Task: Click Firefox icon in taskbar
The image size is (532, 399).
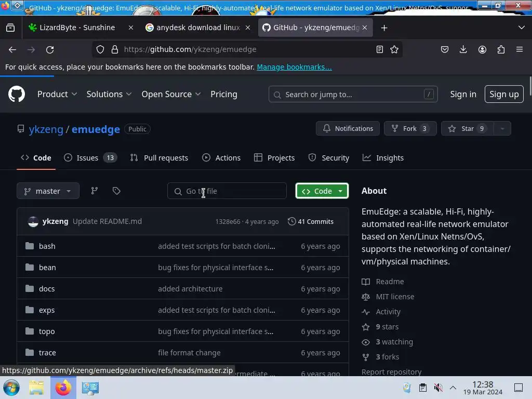Action: coord(63,388)
